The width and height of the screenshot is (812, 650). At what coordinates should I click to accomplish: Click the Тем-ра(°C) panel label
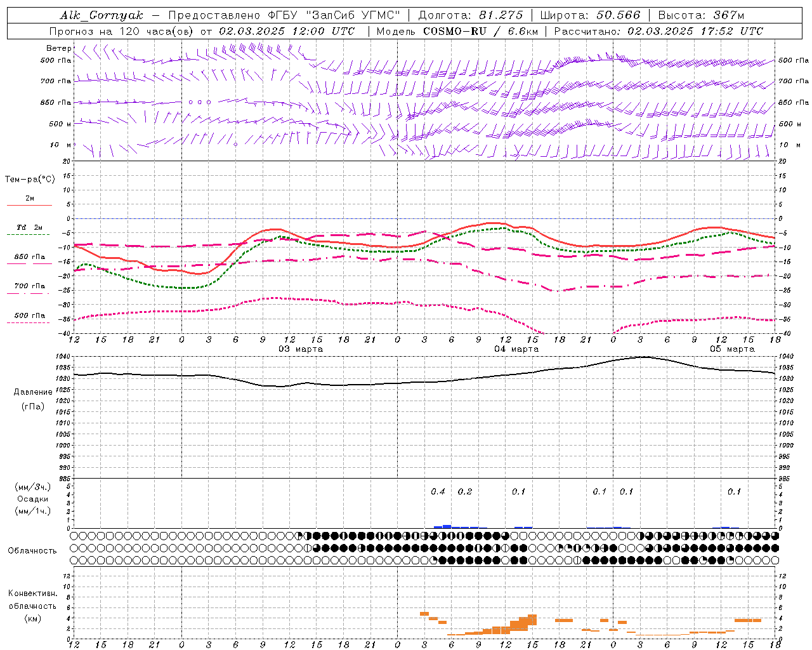[x=30, y=179]
